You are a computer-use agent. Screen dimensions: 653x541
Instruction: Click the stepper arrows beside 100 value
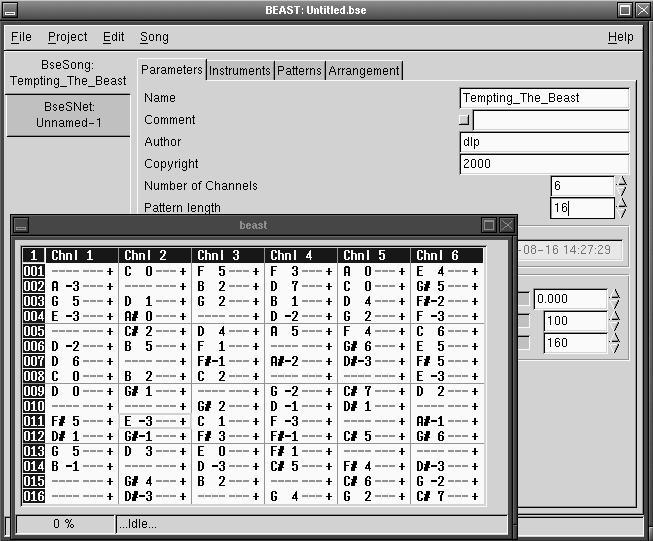pyautogui.click(x=616, y=322)
